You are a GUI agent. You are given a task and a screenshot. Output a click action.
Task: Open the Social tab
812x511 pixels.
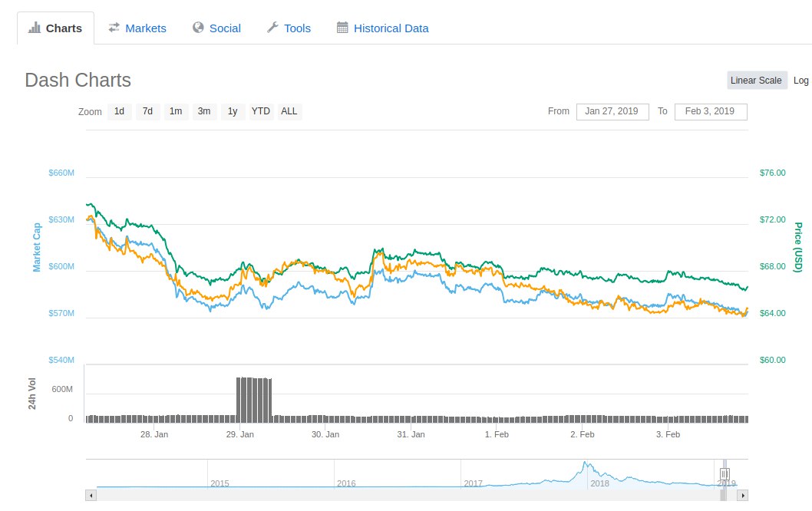pyautogui.click(x=216, y=28)
